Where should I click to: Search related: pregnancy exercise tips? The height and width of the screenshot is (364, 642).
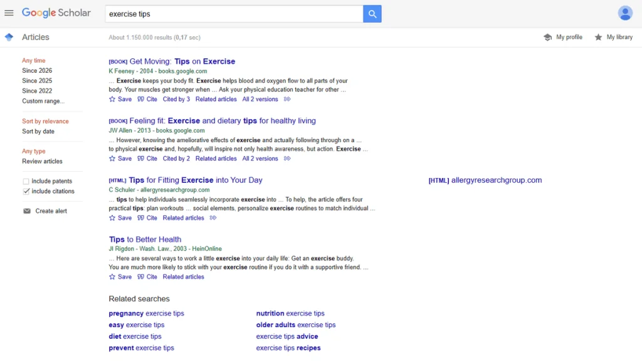pos(146,313)
